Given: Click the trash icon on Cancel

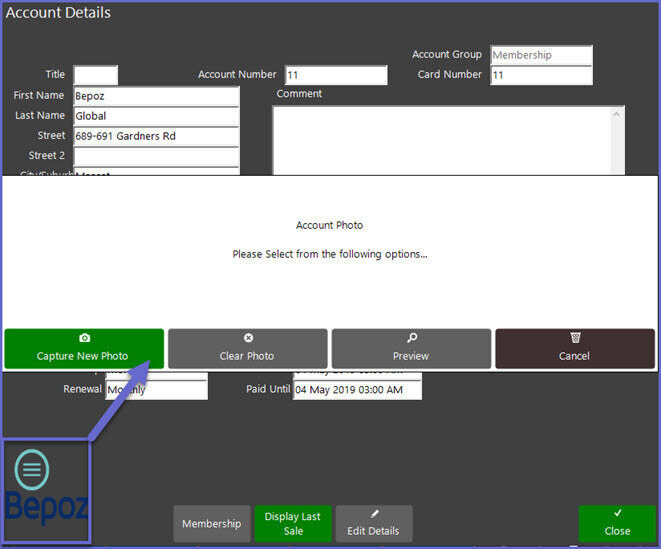Looking at the screenshot, I should tap(575, 339).
